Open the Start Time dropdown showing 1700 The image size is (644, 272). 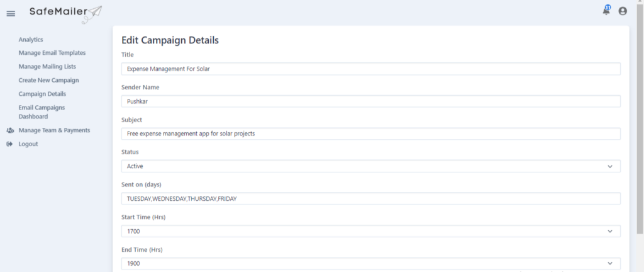click(x=371, y=231)
